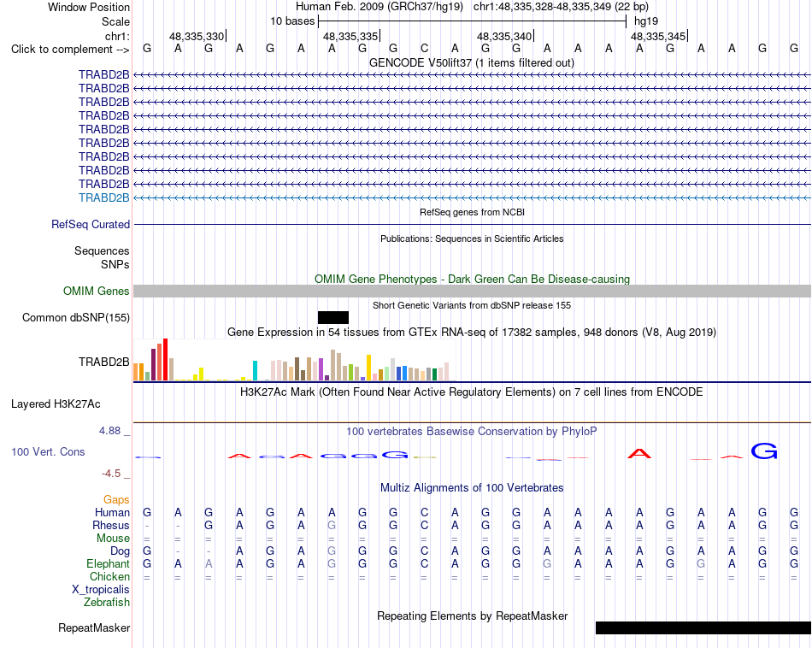
Task: Click the X_tropicalis species label
Action: click(101, 590)
